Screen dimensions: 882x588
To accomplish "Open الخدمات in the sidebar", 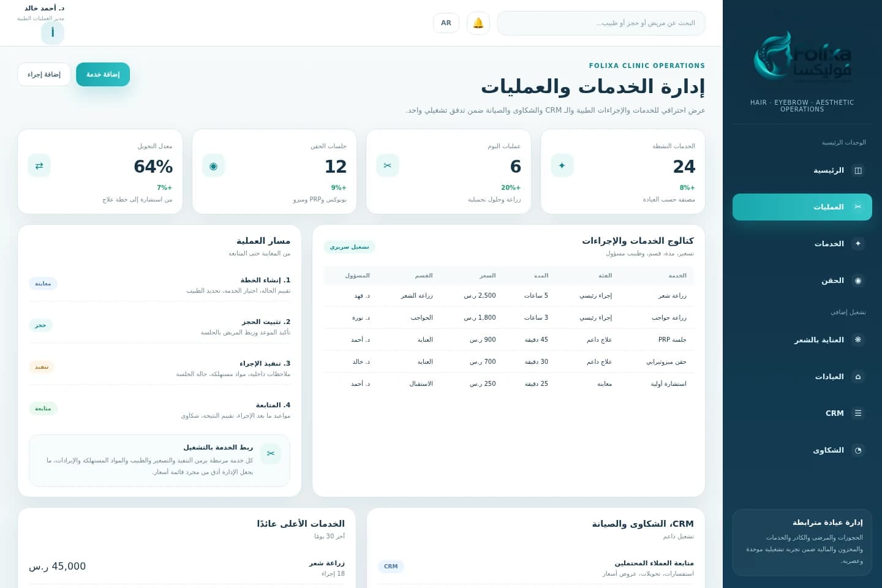I will (802, 244).
